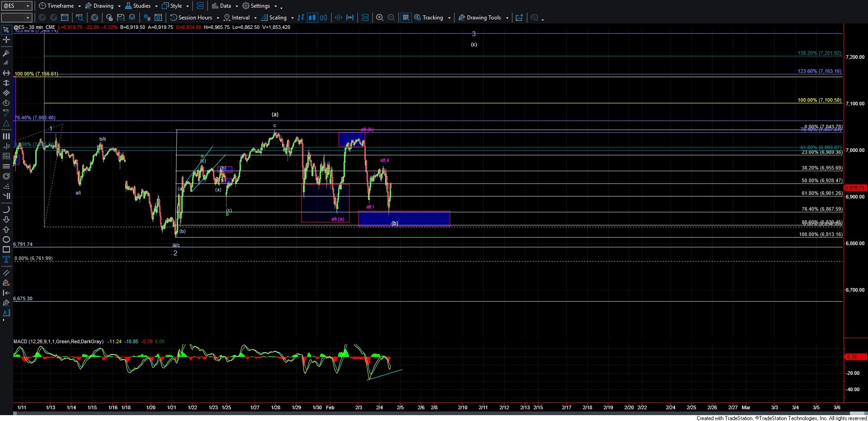Select the arc drawing tool

(6, 210)
